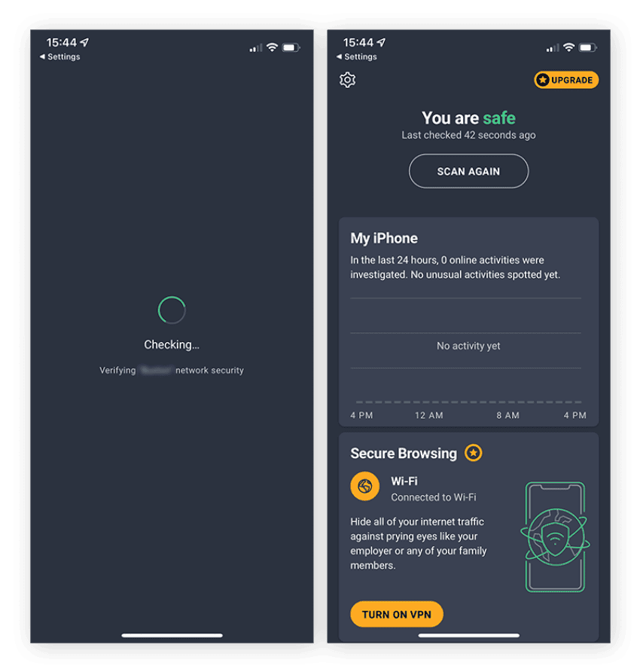Tap the SCAN AGAIN button

(468, 171)
